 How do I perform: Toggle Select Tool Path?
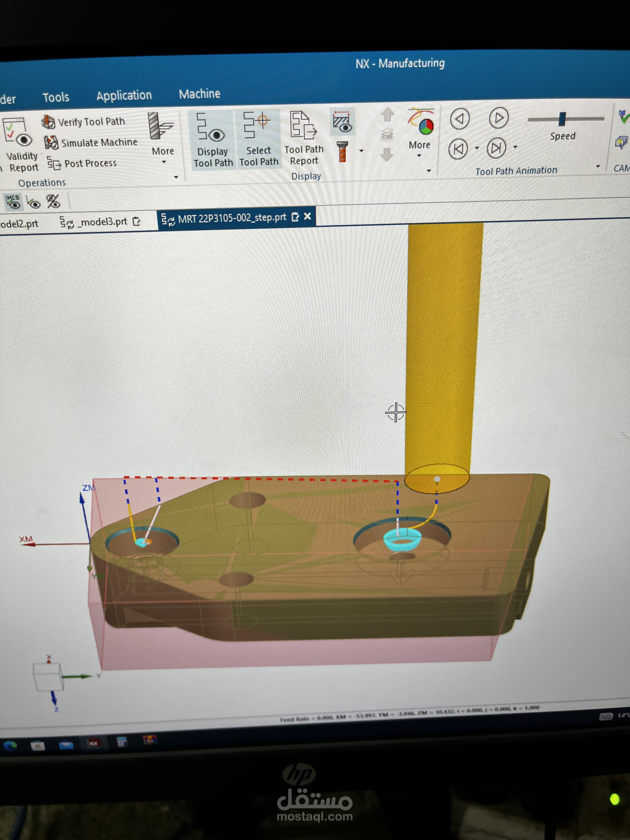coord(259,139)
